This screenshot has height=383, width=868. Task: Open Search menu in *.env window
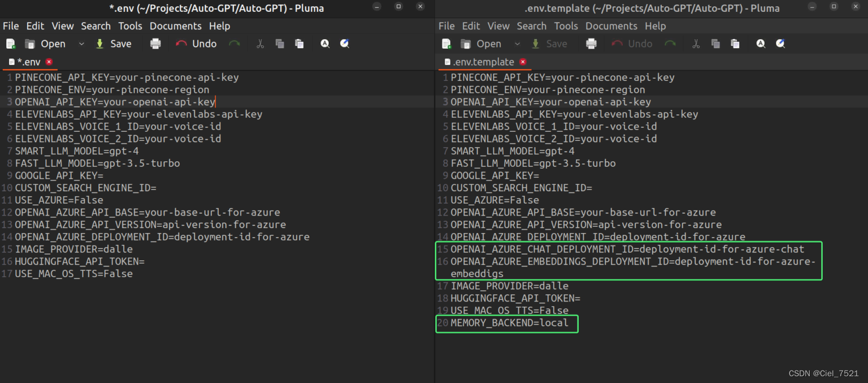[96, 26]
